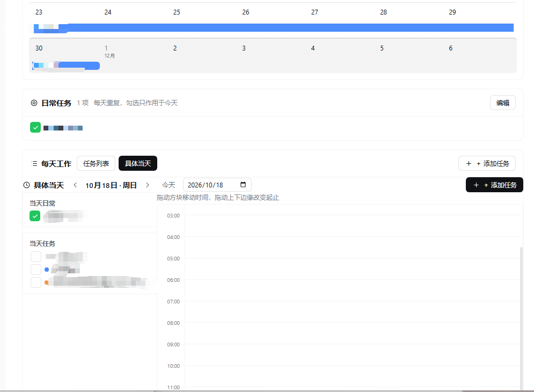Select calendar day 4
This screenshot has height=392, width=534.
pos(313,48)
